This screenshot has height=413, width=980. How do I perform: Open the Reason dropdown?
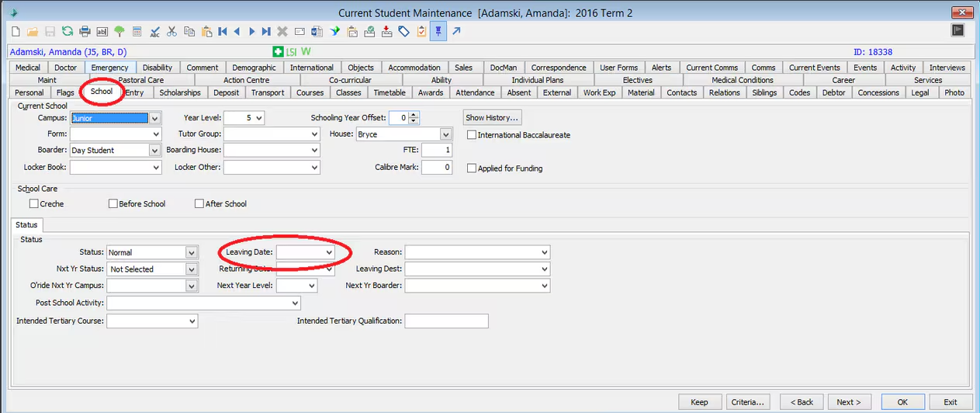click(x=544, y=252)
